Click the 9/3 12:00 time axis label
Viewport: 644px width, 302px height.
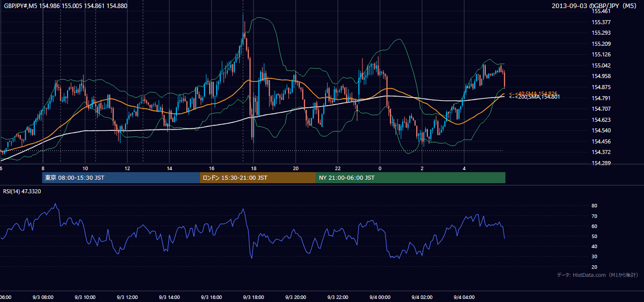[x=127, y=297]
